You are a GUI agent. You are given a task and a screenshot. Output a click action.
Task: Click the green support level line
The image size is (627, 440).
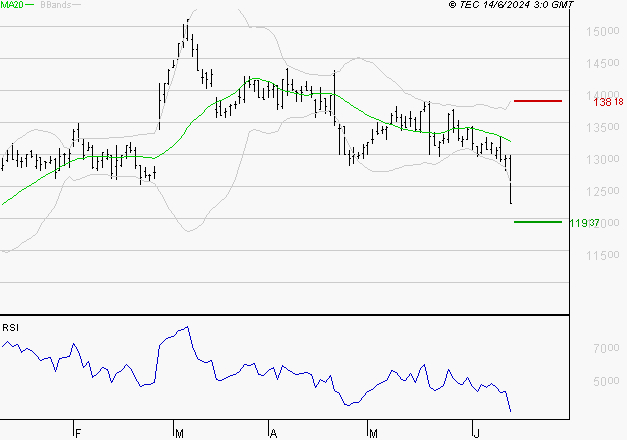[x=538, y=222]
